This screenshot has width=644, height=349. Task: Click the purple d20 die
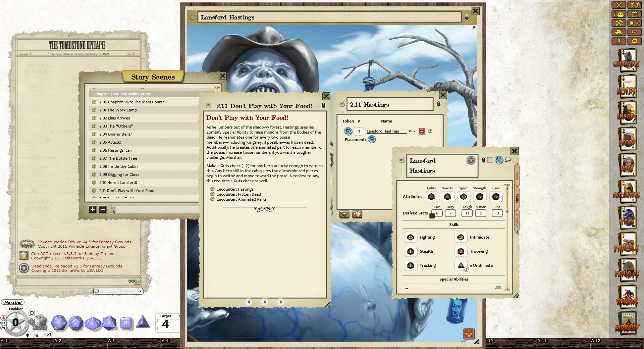click(59, 323)
